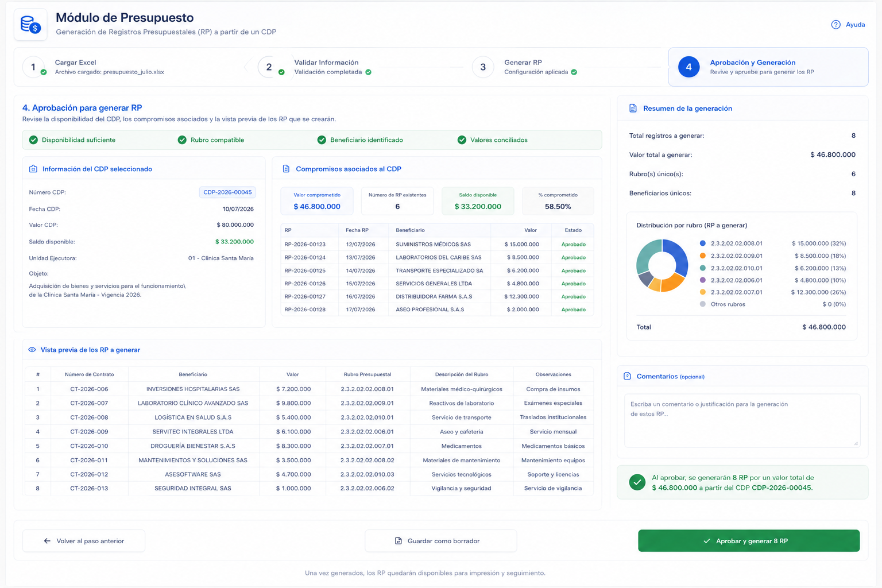Viewport: 882px width, 588px height.
Task: Click the $ 8.300.000 value cell
Action: pos(293,446)
